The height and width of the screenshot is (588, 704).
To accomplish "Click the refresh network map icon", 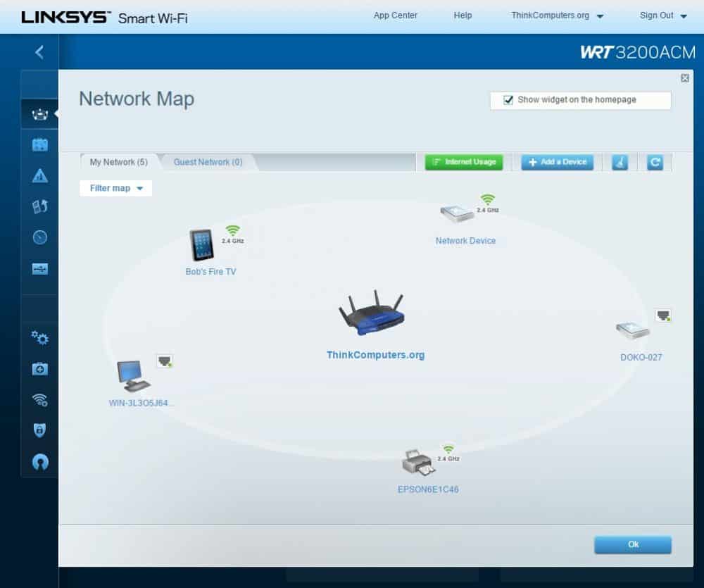I will pos(655,162).
